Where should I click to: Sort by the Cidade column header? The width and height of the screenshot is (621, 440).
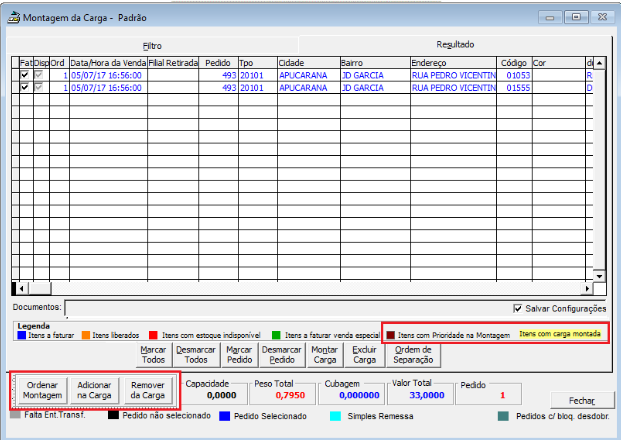click(307, 62)
